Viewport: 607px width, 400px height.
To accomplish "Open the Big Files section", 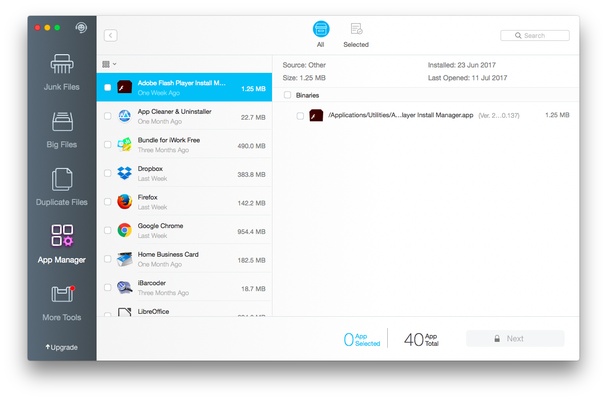I will (x=62, y=131).
